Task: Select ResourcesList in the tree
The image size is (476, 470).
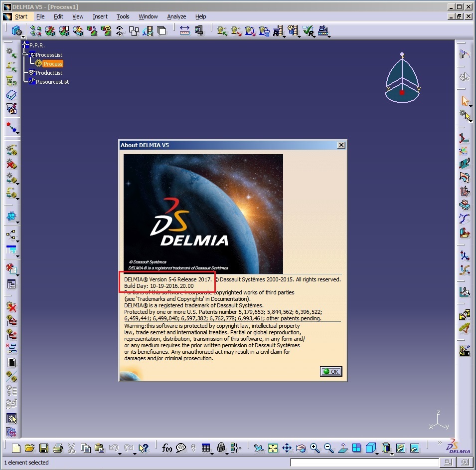Action: (52, 82)
